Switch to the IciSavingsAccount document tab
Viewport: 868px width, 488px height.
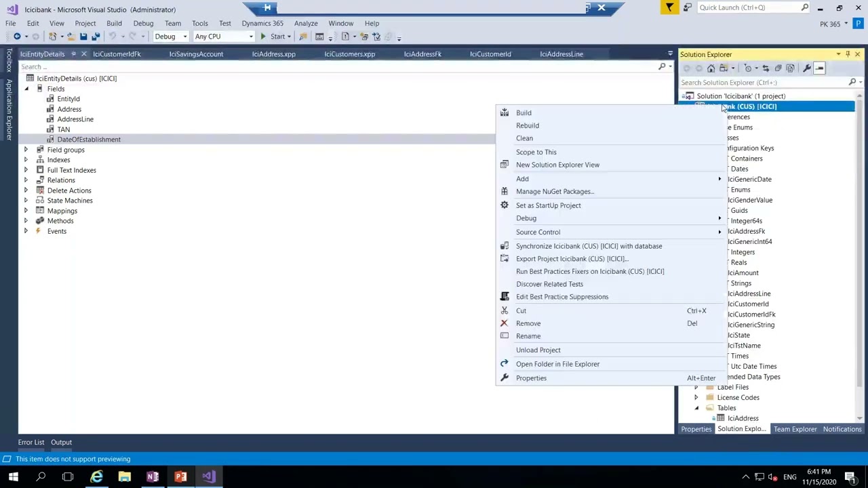pos(196,54)
